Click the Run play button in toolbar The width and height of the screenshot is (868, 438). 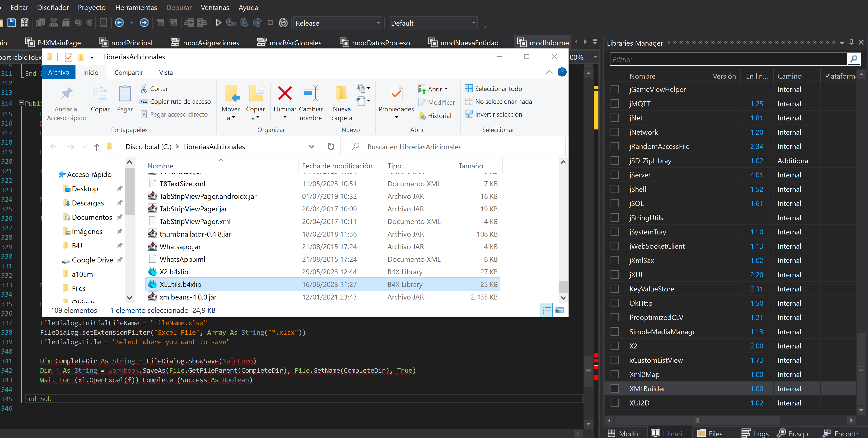218,23
